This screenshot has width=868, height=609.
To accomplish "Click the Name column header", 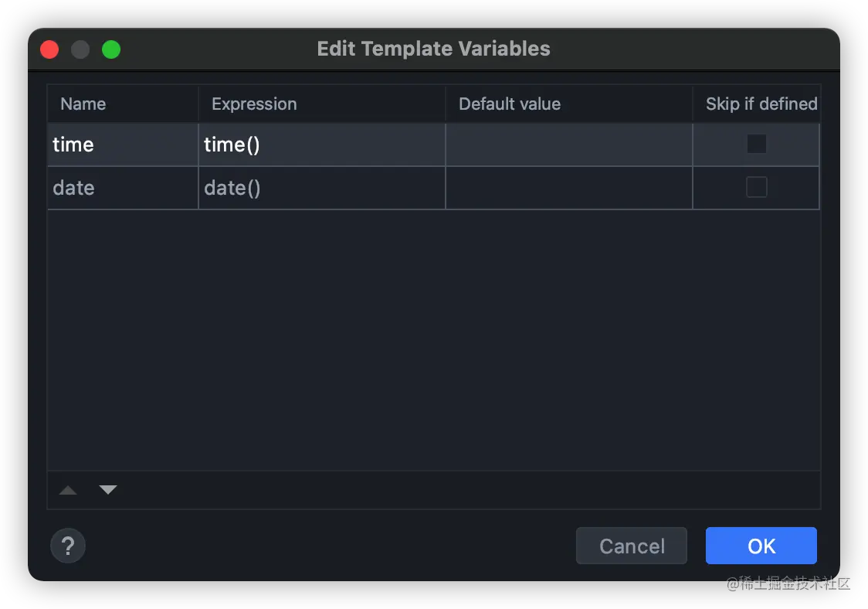I will pos(83,104).
